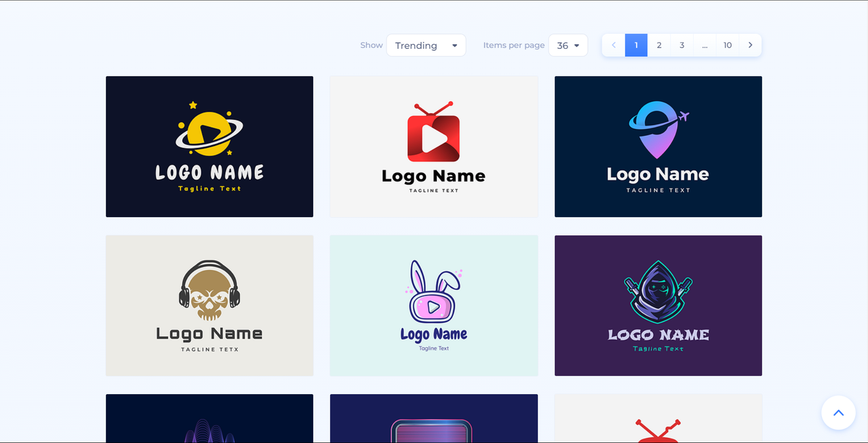
Task: Go to next page arrow
Action: point(750,45)
